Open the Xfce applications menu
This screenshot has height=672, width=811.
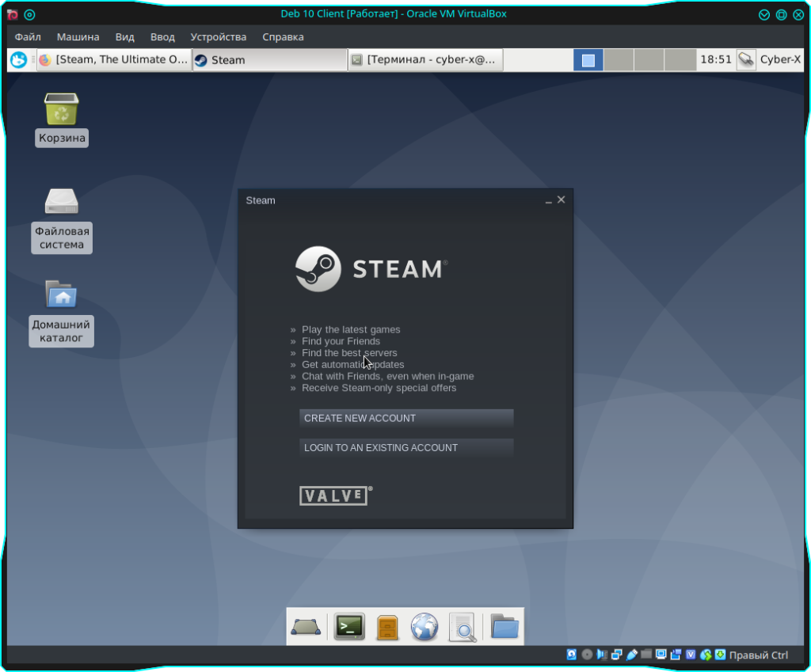tap(18, 60)
